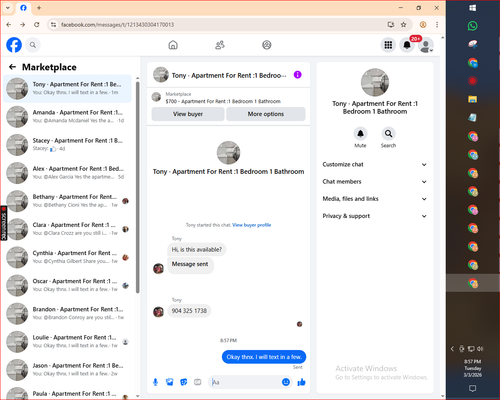Open WhatsApp from the taskbar
This screenshot has width=500, height=400.
(x=473, y=26)
